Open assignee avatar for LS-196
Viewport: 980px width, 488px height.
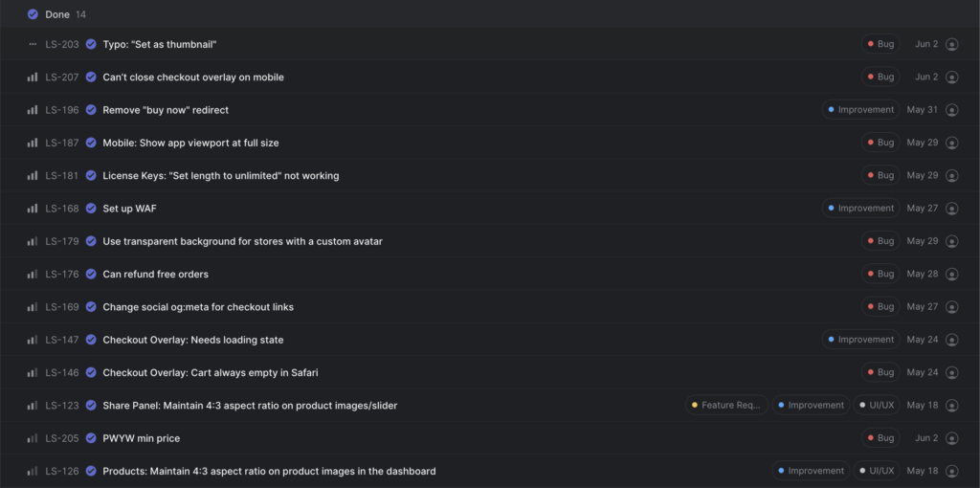(952, 110)
